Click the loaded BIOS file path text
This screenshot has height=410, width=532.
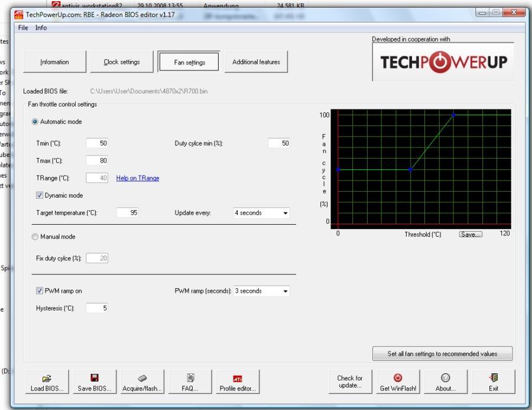[149, 91]
